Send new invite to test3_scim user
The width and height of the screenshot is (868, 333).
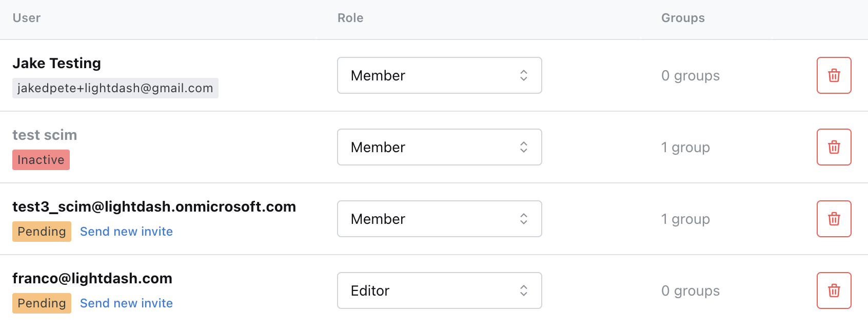[126, 232]
